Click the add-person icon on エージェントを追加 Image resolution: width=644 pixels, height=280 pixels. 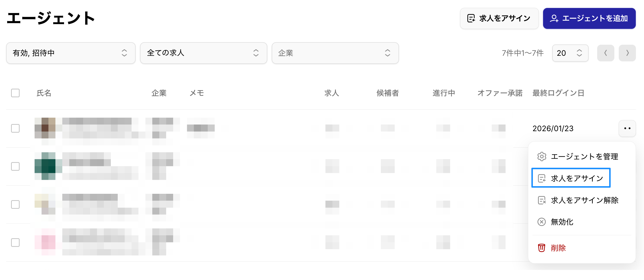pos(554,18)
